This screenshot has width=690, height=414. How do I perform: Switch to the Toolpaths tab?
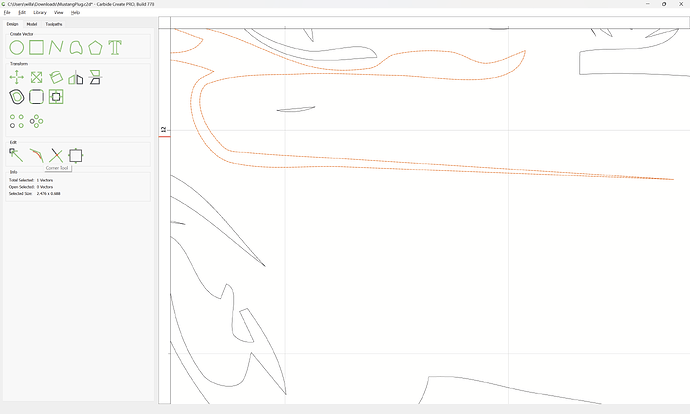(54, 24)
